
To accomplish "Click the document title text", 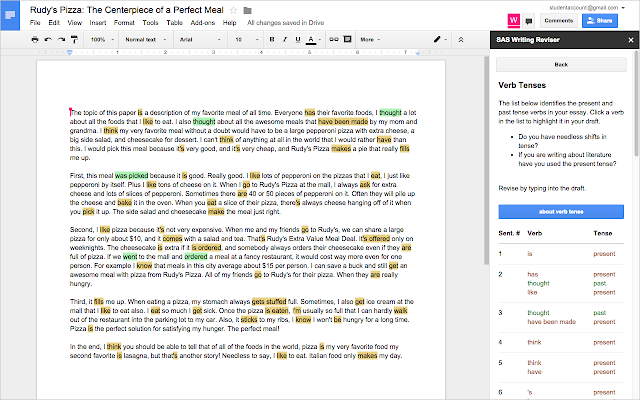I will pyautogui.click(x=127, y=10).
